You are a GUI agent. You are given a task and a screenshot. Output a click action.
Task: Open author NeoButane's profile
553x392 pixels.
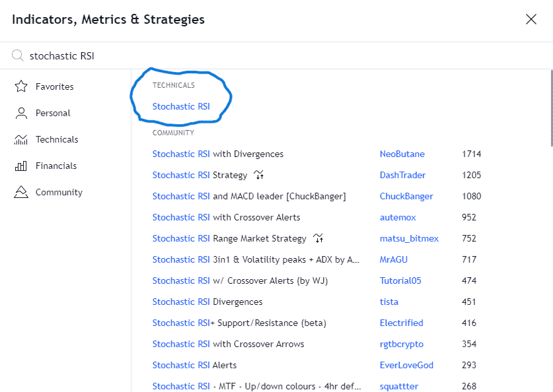[x=402, y=154]
